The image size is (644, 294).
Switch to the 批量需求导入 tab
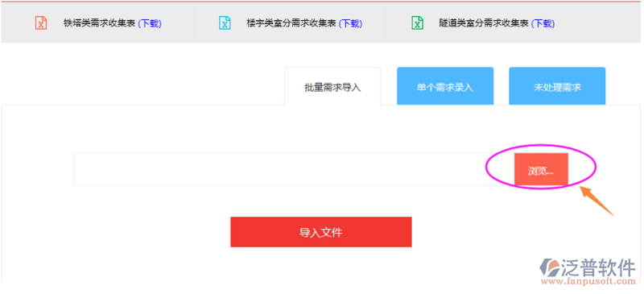point(332,87)
